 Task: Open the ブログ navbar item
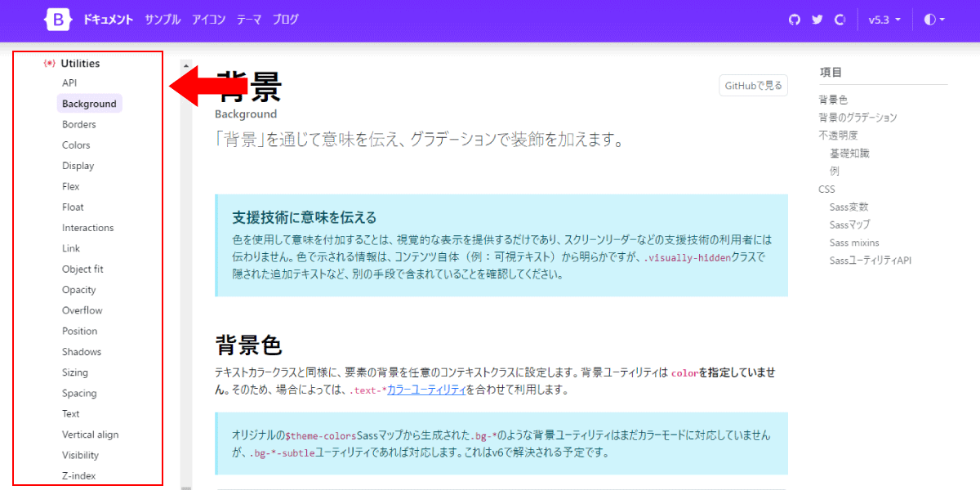click(286, 20)
